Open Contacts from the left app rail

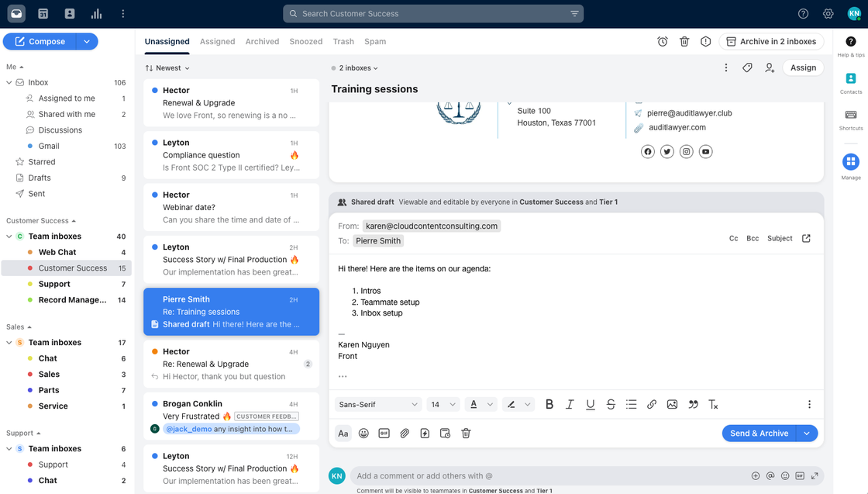click(x=69, y=13)
